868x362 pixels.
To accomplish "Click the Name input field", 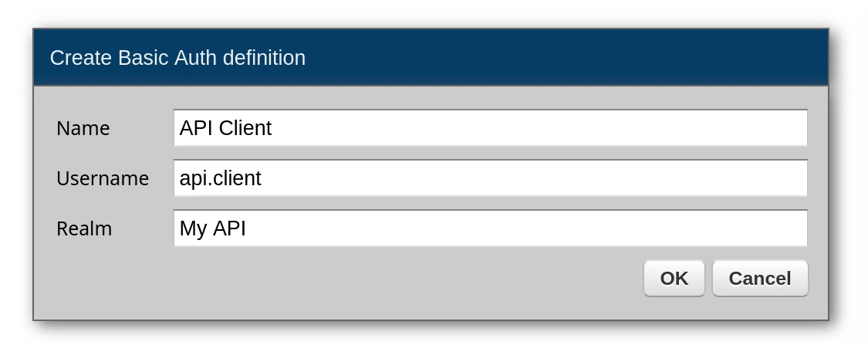I will coord(490,128).
